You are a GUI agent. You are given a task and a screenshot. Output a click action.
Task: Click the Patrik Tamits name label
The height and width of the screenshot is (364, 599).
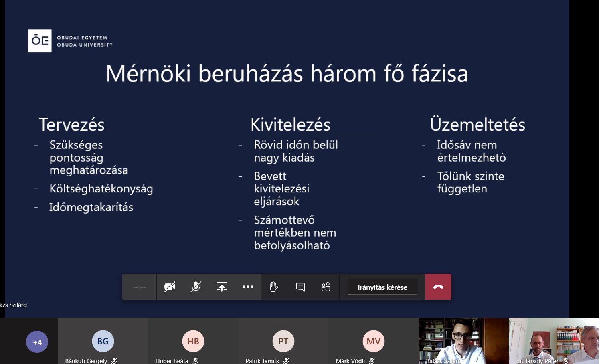262,361
